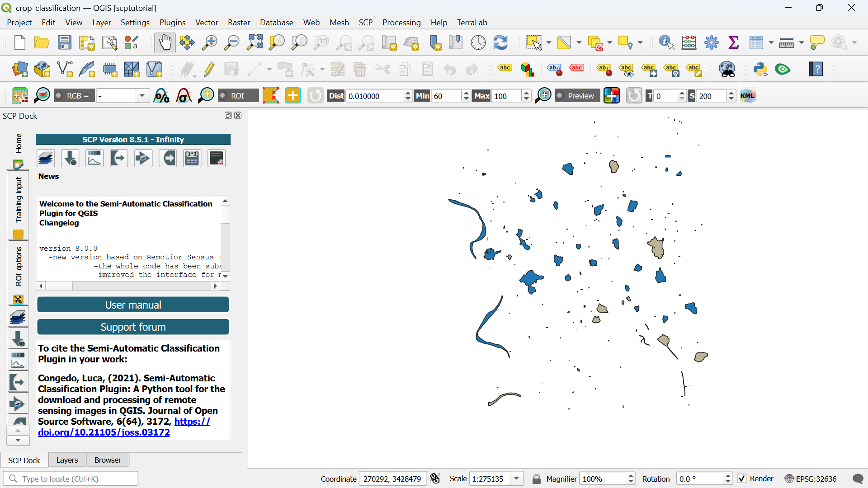Select the Pan Map hand tool
The image size is (868, 488).
tap(165, 43)
